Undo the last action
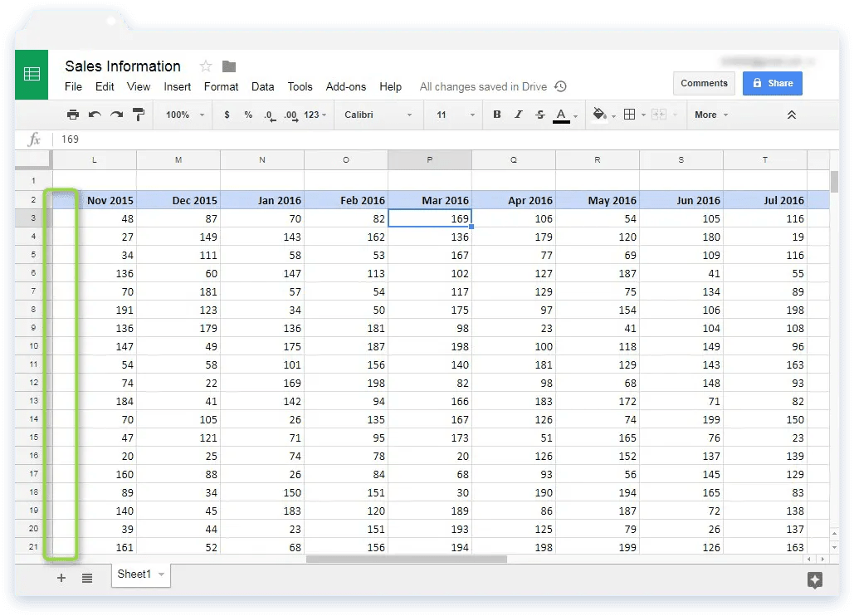 [x=95, y=115]
